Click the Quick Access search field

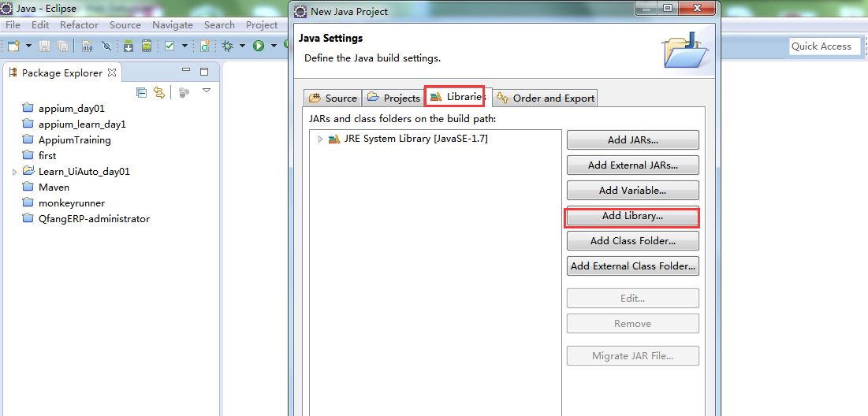825,46
